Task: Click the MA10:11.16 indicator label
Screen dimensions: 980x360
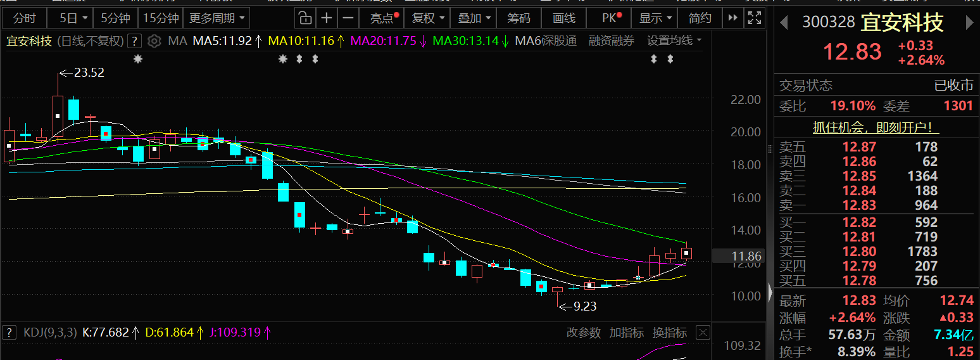Action: point(307,42)
